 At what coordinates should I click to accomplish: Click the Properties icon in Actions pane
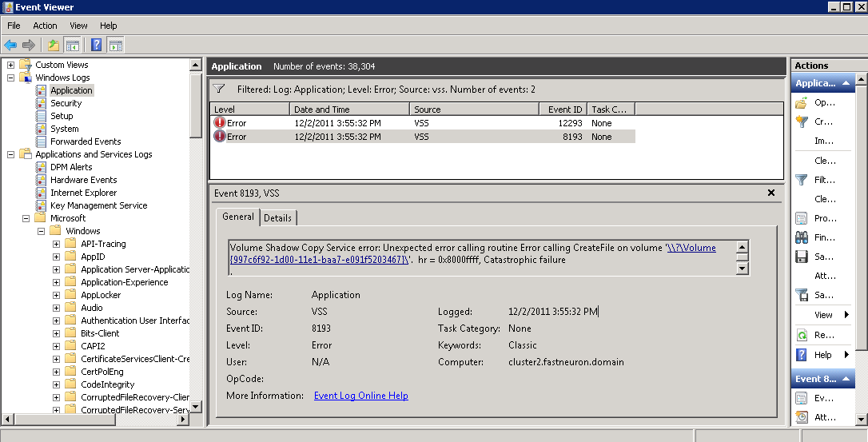pyautogui.click(x=801, y=218)
